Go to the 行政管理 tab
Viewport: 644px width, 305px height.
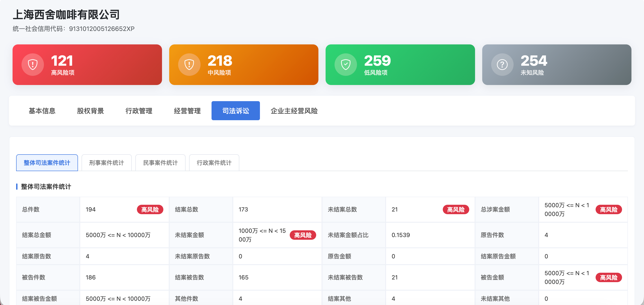tap(139, 111)
